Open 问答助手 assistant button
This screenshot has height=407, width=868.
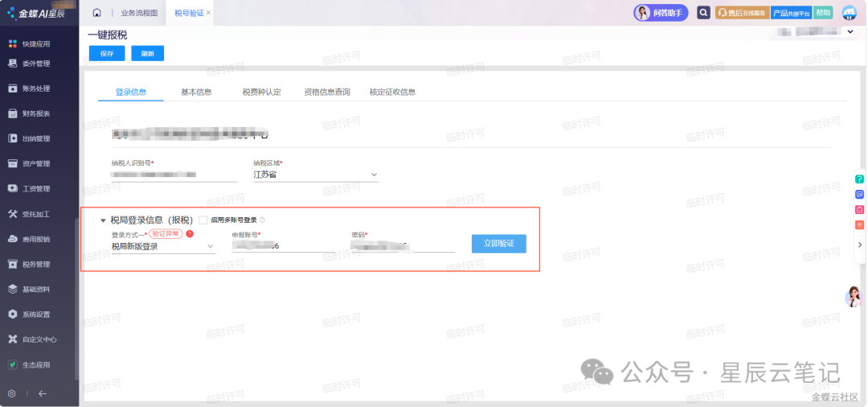[661, 13]
